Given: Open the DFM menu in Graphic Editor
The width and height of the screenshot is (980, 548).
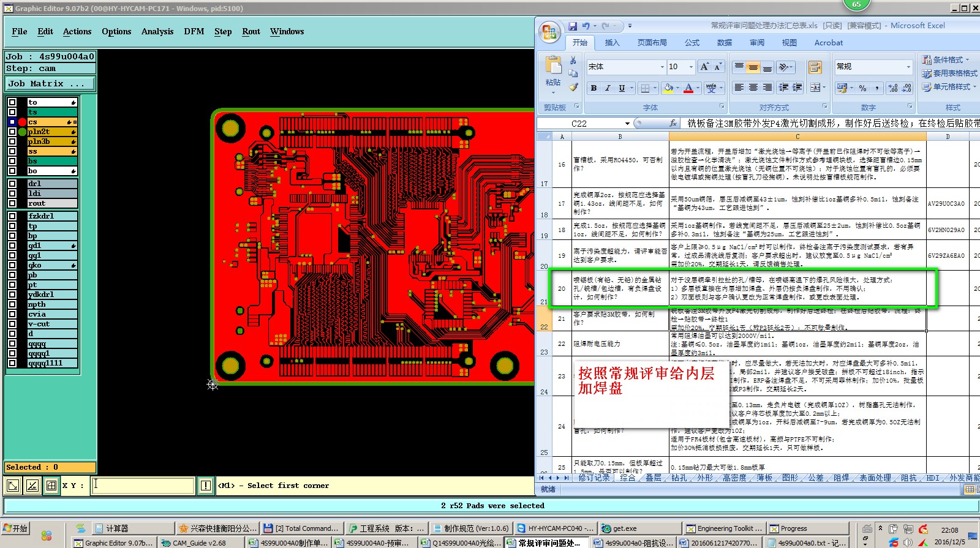Looking at the screenshot, I should [194, 31].
